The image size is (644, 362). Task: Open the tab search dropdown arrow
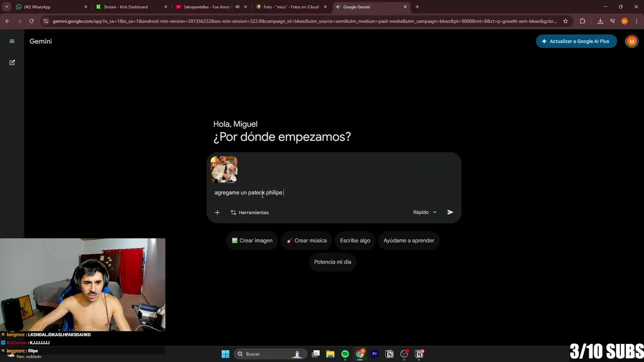point(7,7)
